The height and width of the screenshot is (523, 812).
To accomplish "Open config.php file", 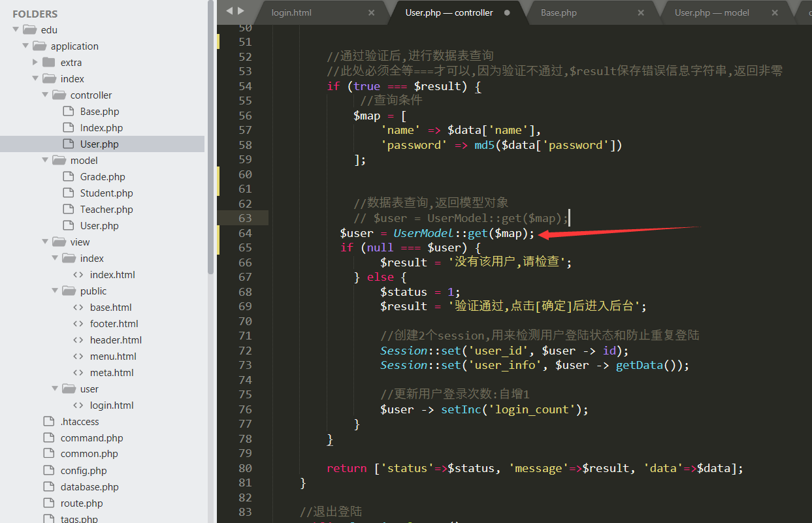I will point(82,470).
